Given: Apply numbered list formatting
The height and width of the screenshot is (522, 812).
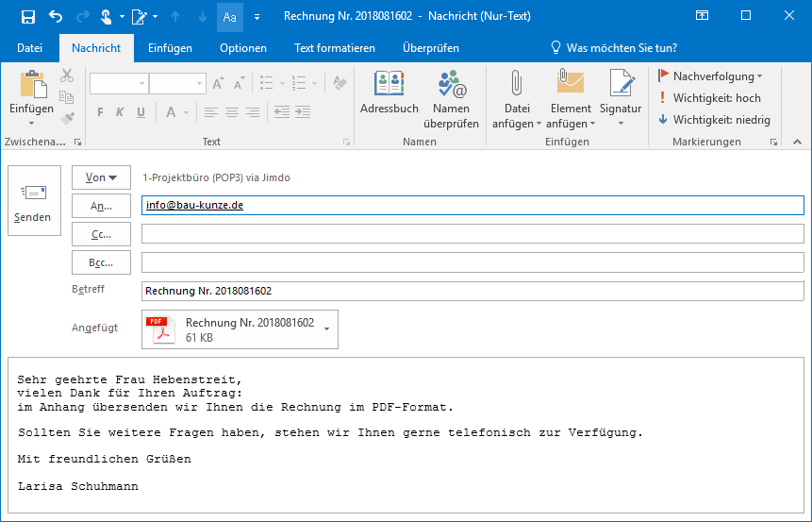Looking at the screenshot, I should pos(299,83).
